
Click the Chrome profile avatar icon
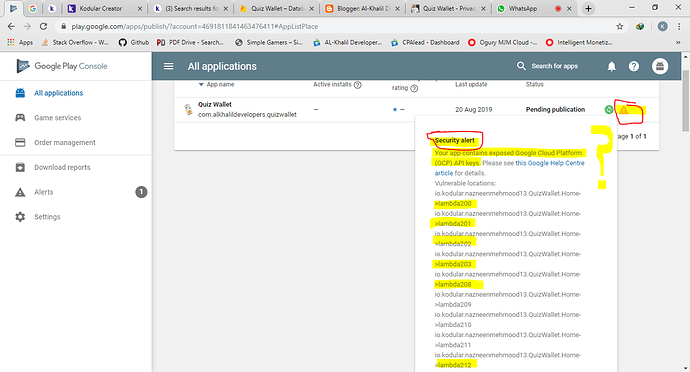[662, 26]
